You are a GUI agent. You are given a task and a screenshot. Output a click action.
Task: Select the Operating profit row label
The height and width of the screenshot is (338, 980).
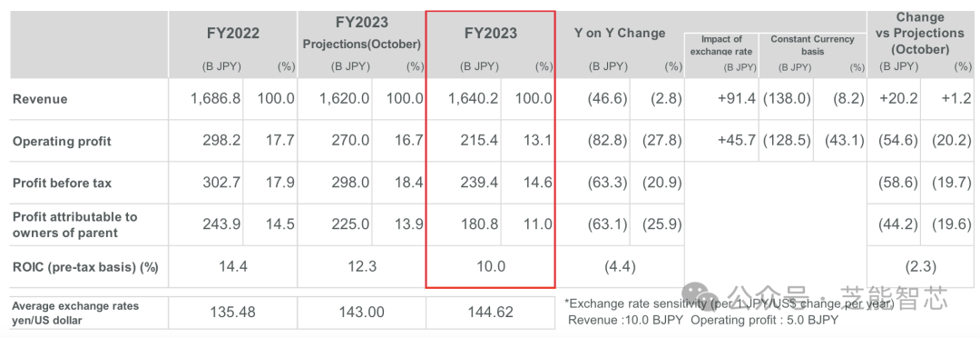coord(62,142)
